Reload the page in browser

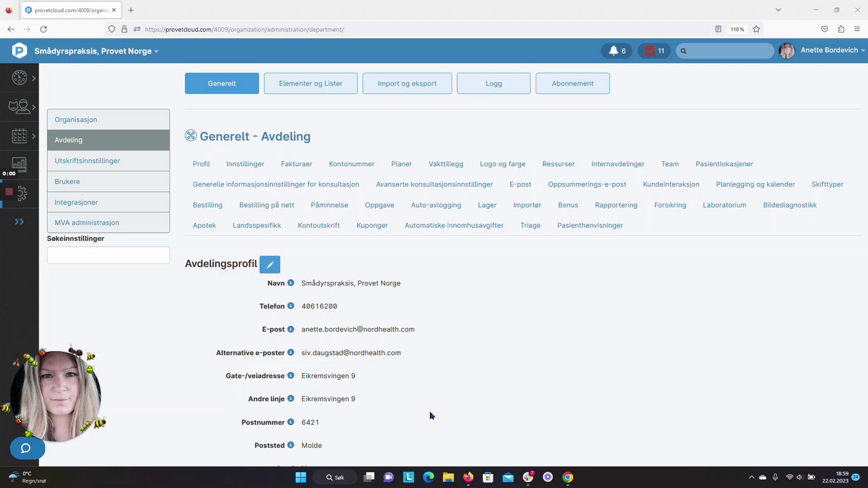coord(43,29)
